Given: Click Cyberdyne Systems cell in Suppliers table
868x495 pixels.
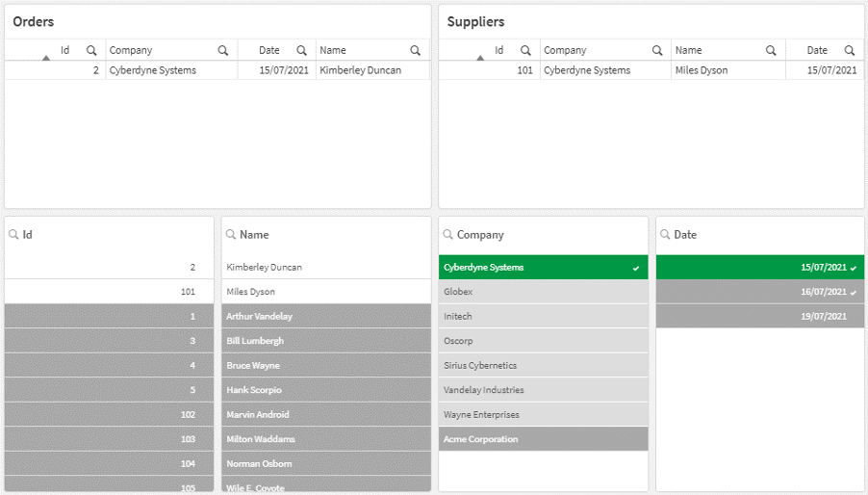Looking at the screenshot, I should coord(605,70).
